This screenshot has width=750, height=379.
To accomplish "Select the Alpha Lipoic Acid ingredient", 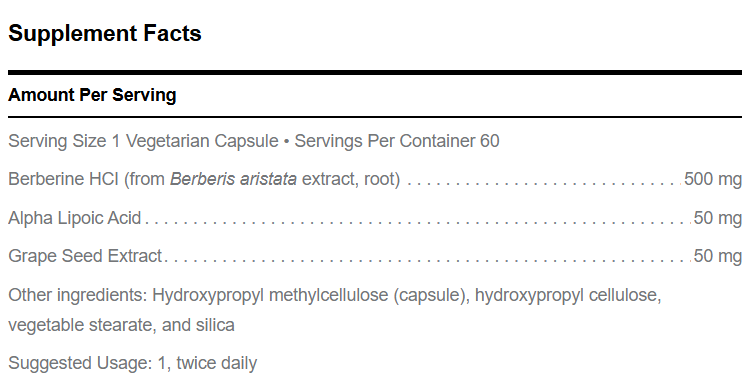I will click(x=75, y=218).
